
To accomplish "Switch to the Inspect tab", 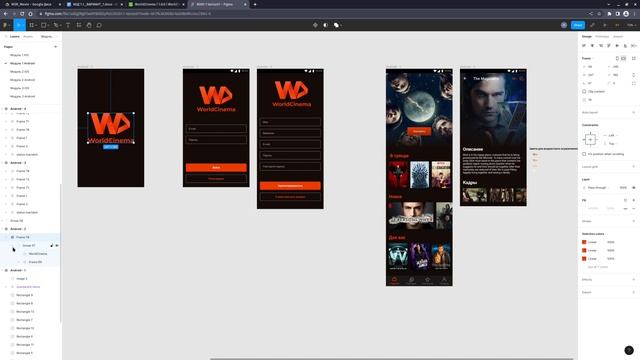I will (x=618, y=36).
